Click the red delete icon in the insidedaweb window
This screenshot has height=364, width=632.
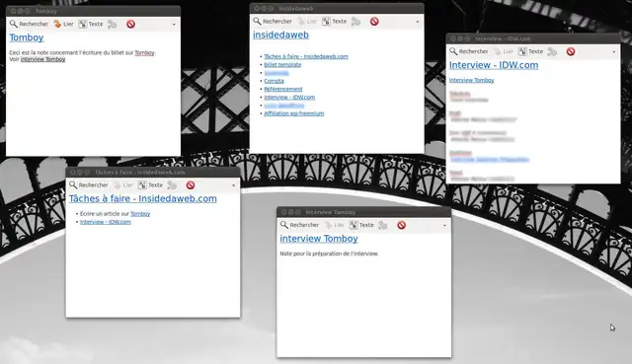374,22
